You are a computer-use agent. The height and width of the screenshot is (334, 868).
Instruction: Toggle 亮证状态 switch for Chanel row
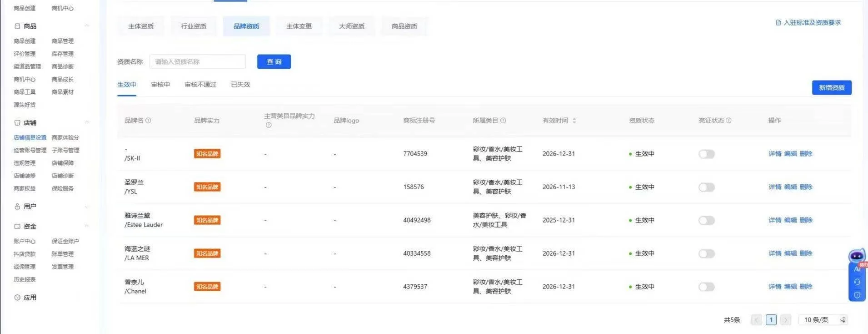point(707,287)
